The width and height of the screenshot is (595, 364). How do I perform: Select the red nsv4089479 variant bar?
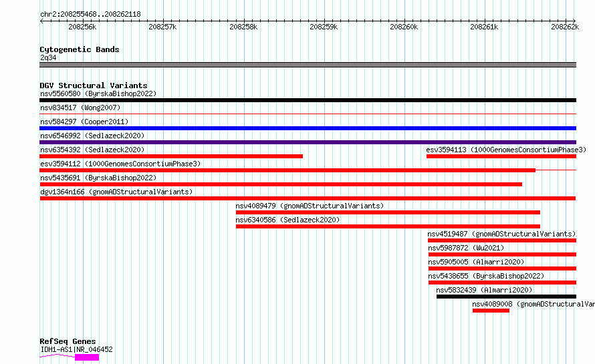[388, 212]
